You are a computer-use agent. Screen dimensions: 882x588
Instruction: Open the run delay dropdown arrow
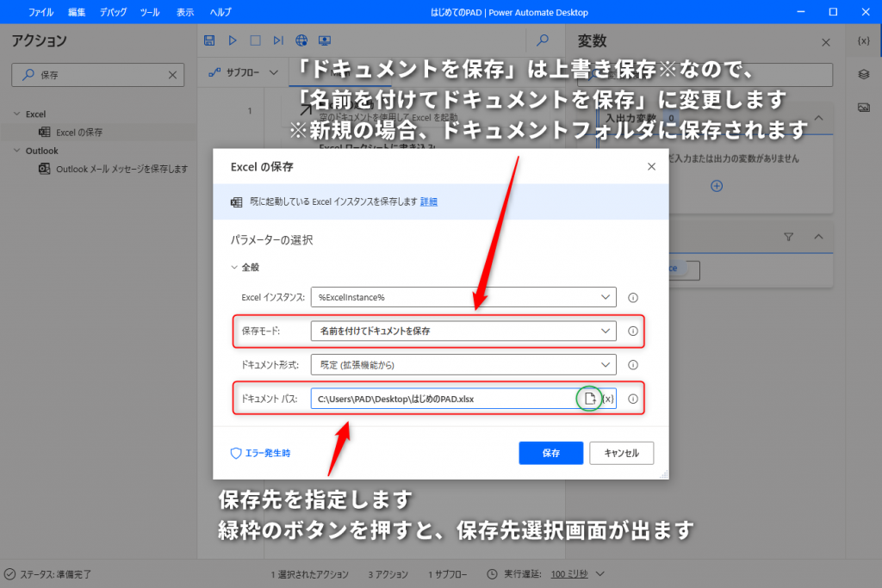coord(600,574)
